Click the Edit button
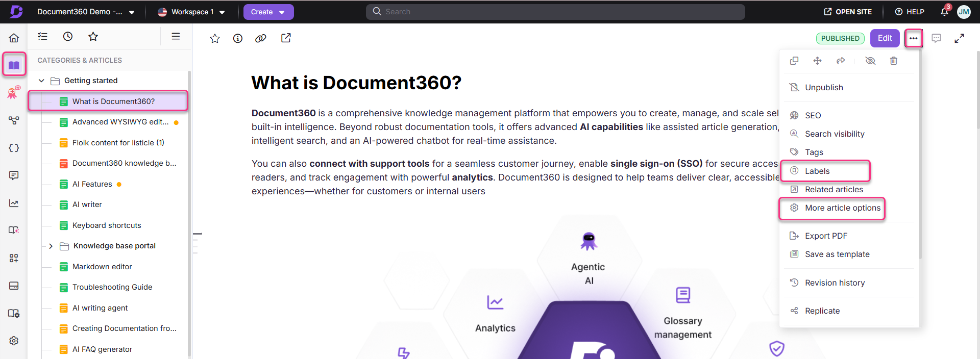980x359 pixels. (x=885, y=38)
